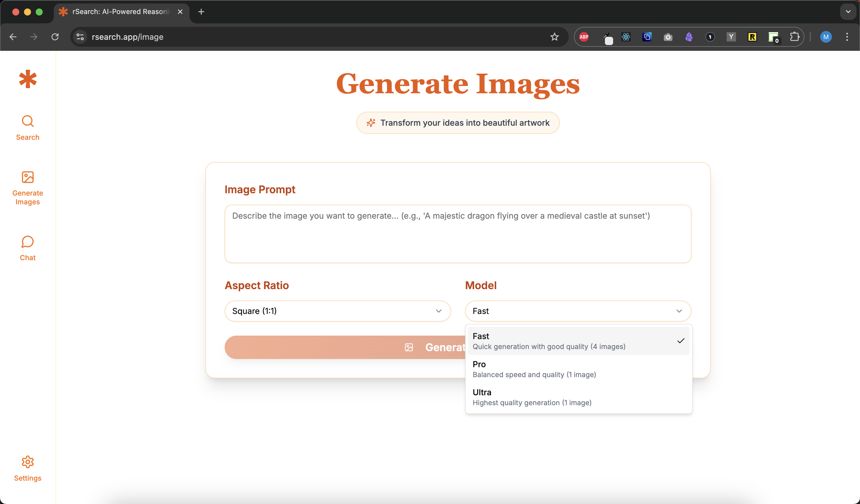Reload the current page
860x504 pixels.
point(55,37)
